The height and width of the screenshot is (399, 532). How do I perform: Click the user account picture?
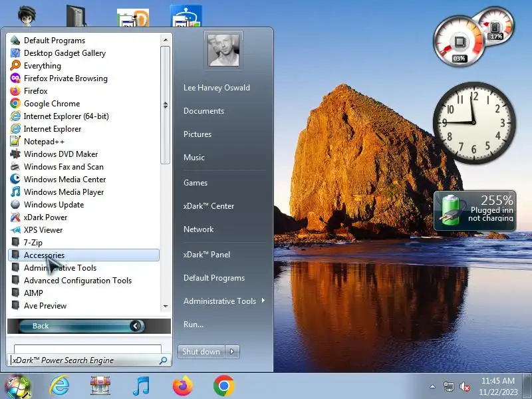coord(223,51)
